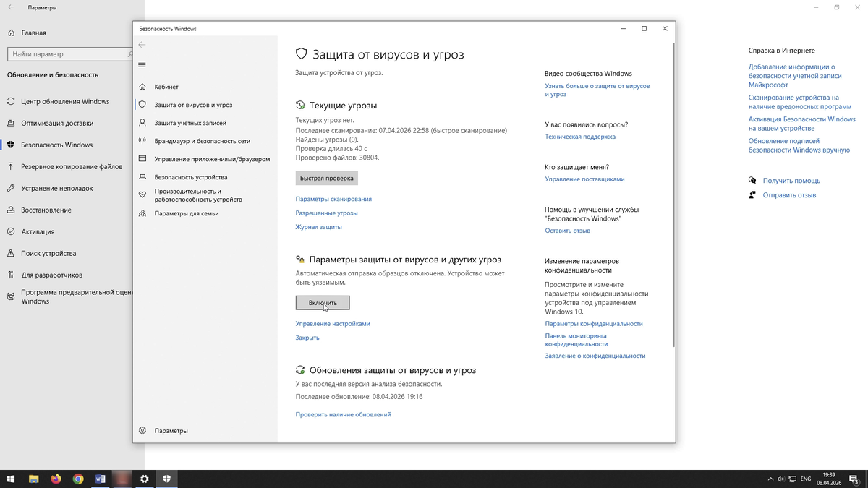Show hidden tray icons chevron
Image resolution: width=868 pixels, height=488 pixels.
[x=769, y=479]
